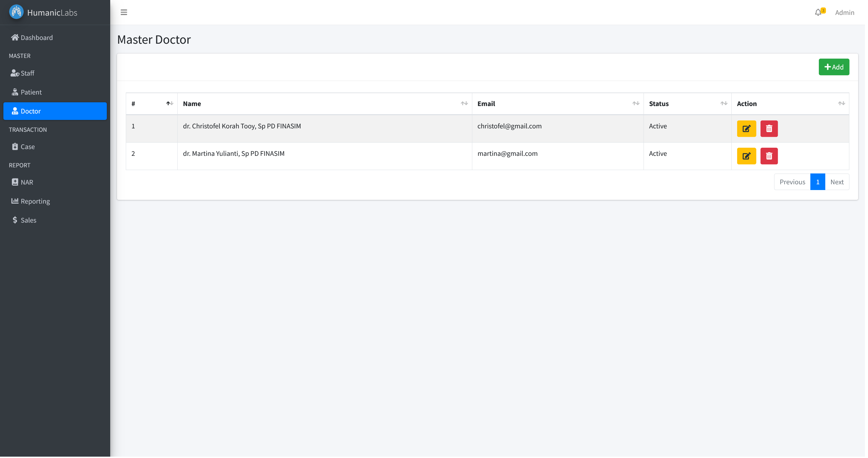Delete dr. Christofel Korah Tooy's record
Viewport: 868px width, 458px height.
click(x=769, y=129)
